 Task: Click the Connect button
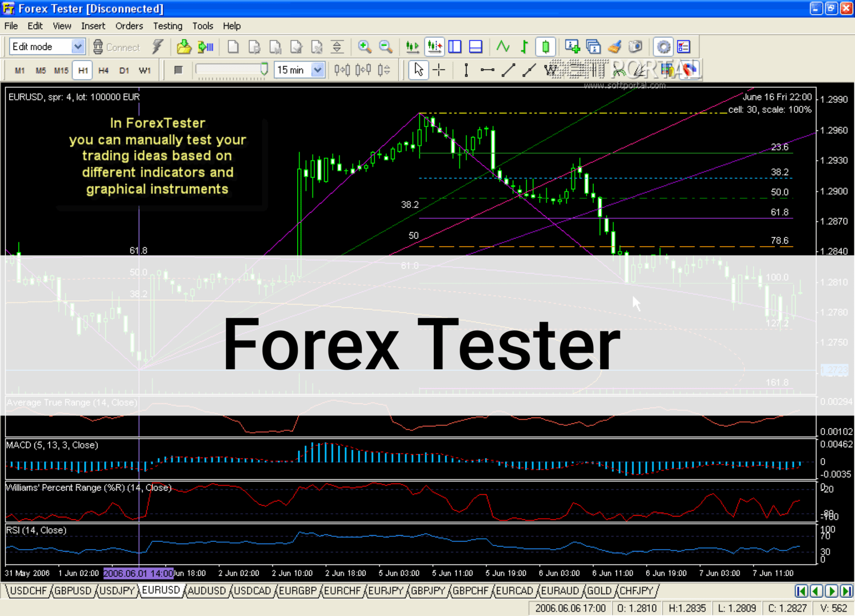(116, 47)
